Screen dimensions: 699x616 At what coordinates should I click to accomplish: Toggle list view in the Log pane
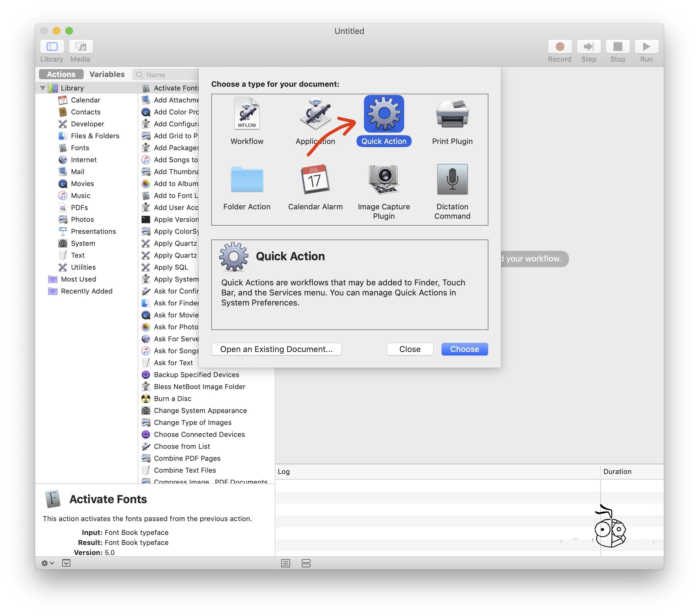(286, 563)
